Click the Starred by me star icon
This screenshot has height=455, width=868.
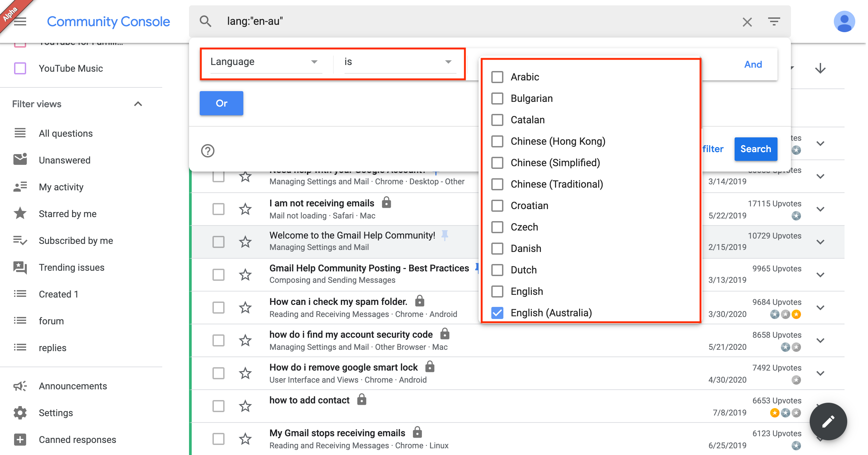pyautogui.click(x=20, y=213)
